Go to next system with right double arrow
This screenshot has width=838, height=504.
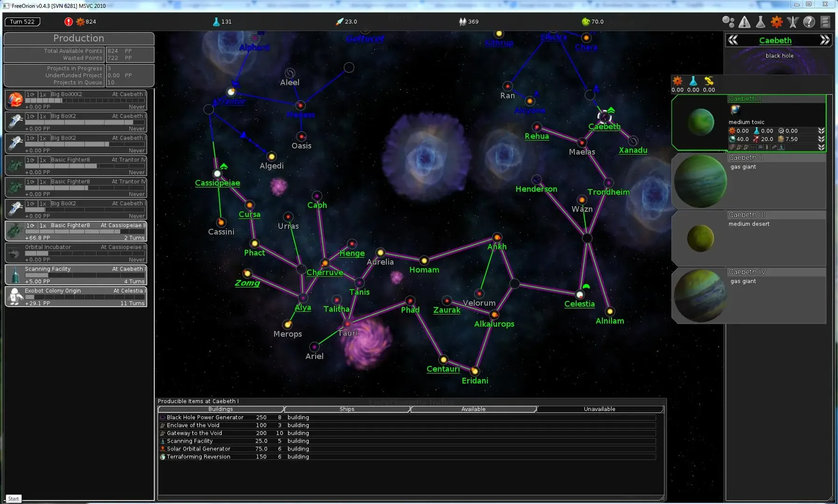(x=825, y=40)
